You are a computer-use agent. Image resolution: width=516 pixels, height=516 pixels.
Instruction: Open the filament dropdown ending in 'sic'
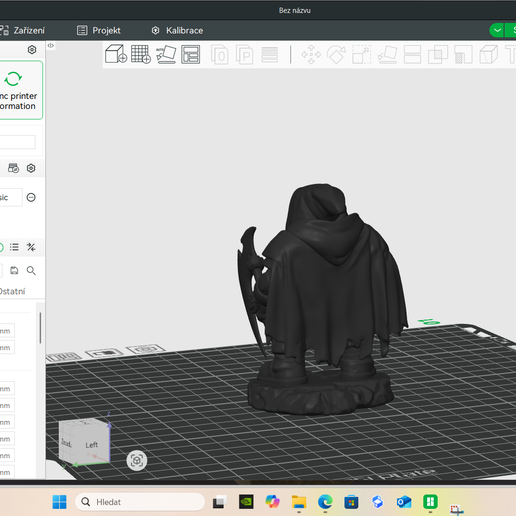pyautogui.click(x=11, y=197)
